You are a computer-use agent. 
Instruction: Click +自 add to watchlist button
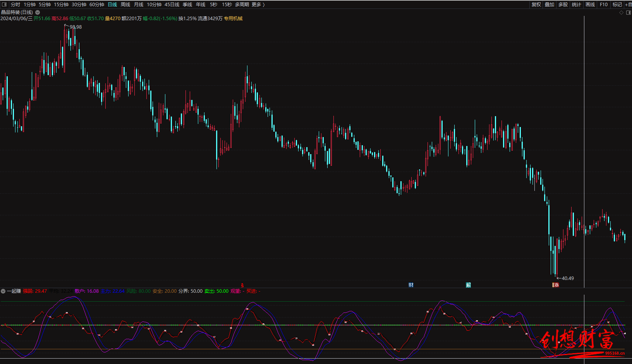click(629, 5)
